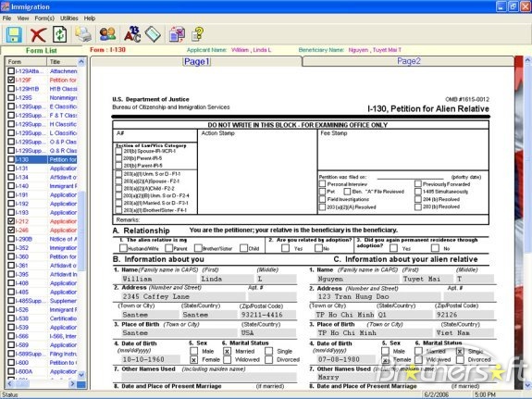
Task: Click beneficiary birth date field 07-08-1980
Action: pyautogui.click(x=345, y=359)
